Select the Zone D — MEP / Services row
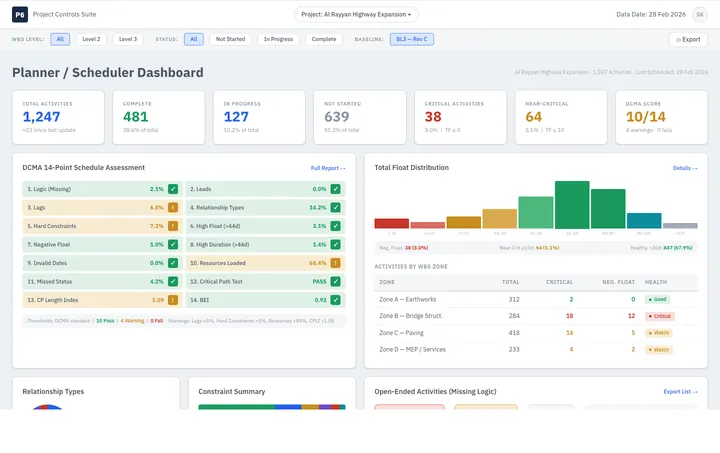 536,350
